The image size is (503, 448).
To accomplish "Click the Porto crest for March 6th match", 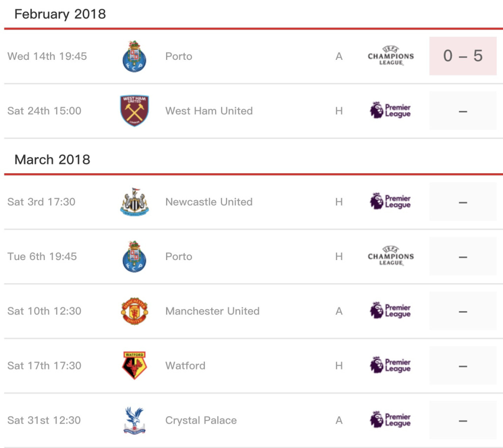I will pos(134,257).
